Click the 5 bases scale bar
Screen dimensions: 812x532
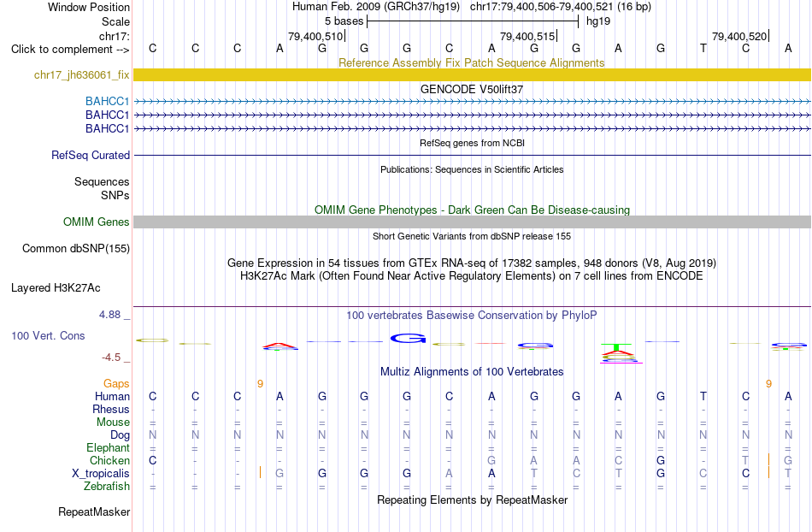click(x=473, y=21)
